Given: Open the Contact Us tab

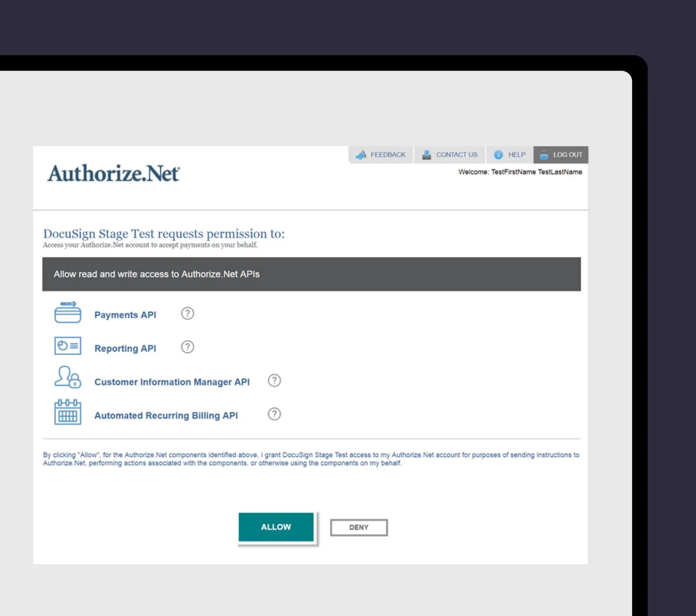Looking at the screenshot, I should coord(450,155).
